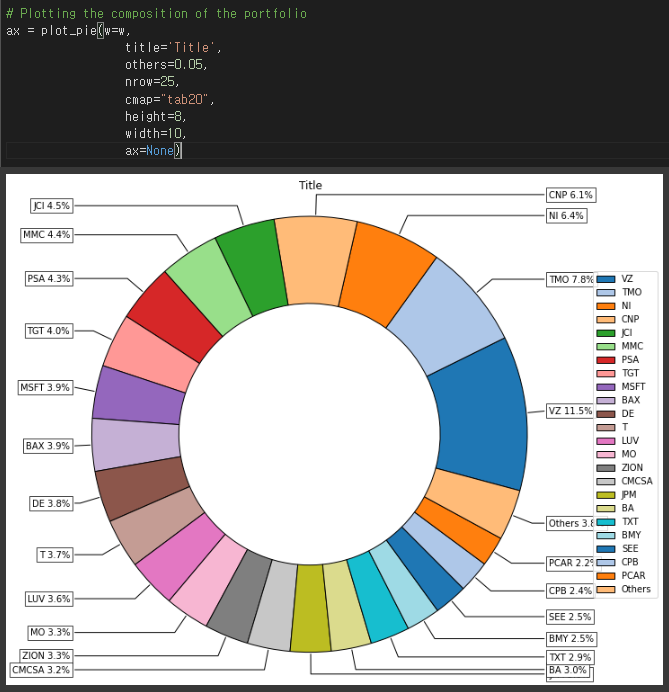Select the 'LUV 3.6%' label box
Viewport: 669px width, 692px height.
[x=49, y=599]
